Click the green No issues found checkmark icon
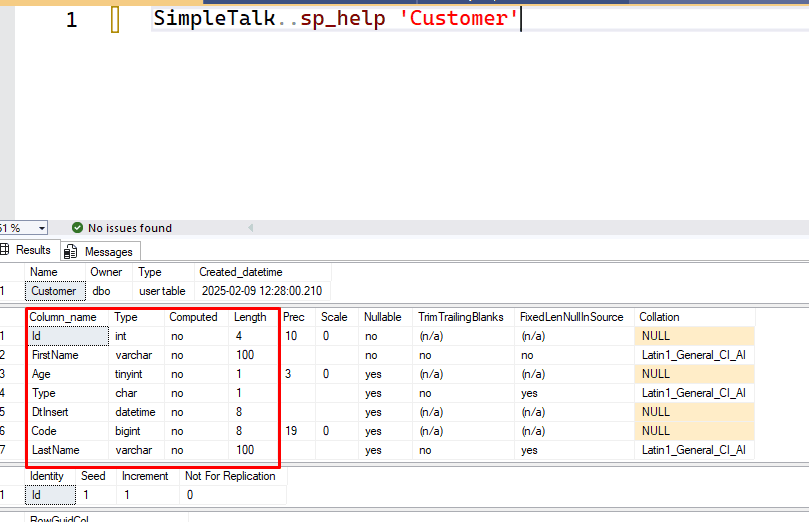The width and height of the screenshot is (809, 522). 77,227
